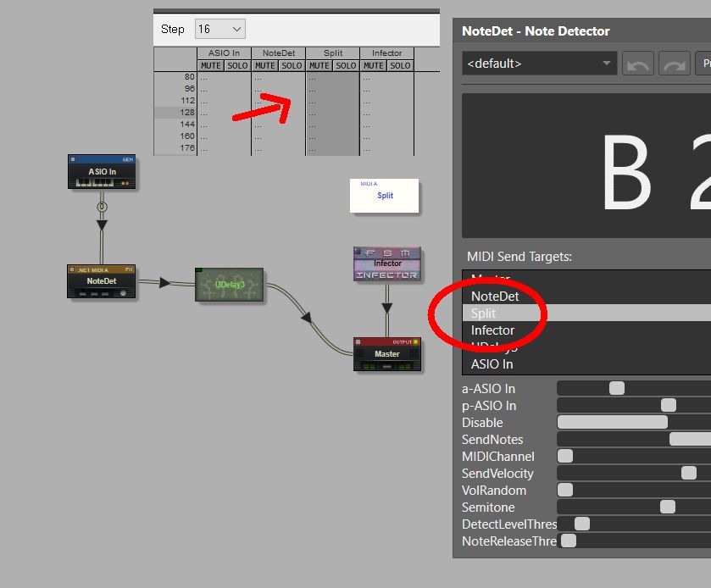
Task: Open the Step dropdown showing 16
Action: click(219, 29)
